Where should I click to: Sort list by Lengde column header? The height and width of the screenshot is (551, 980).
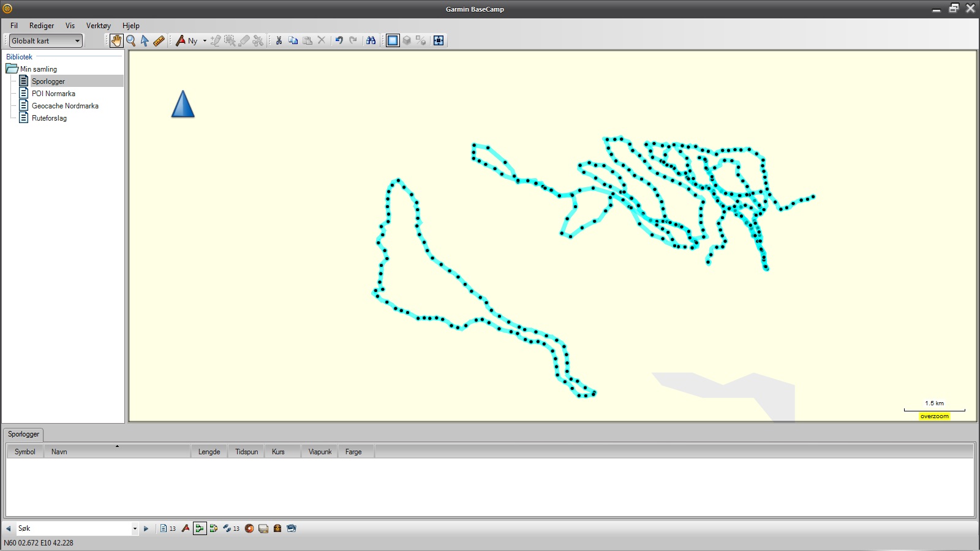coord(209,452)
